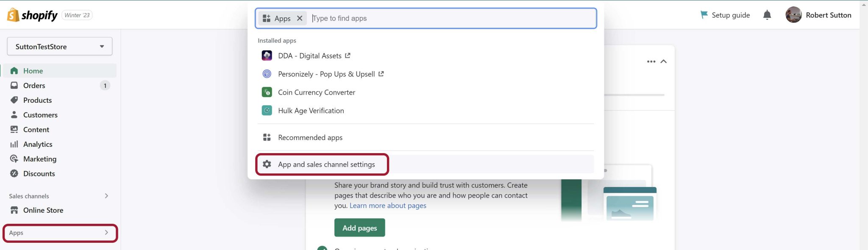Image resolution: width=868 pixels, height=250 pixels.
Task: Click the DDA Digital Assets app icon
Action: [x=267, y=55]
